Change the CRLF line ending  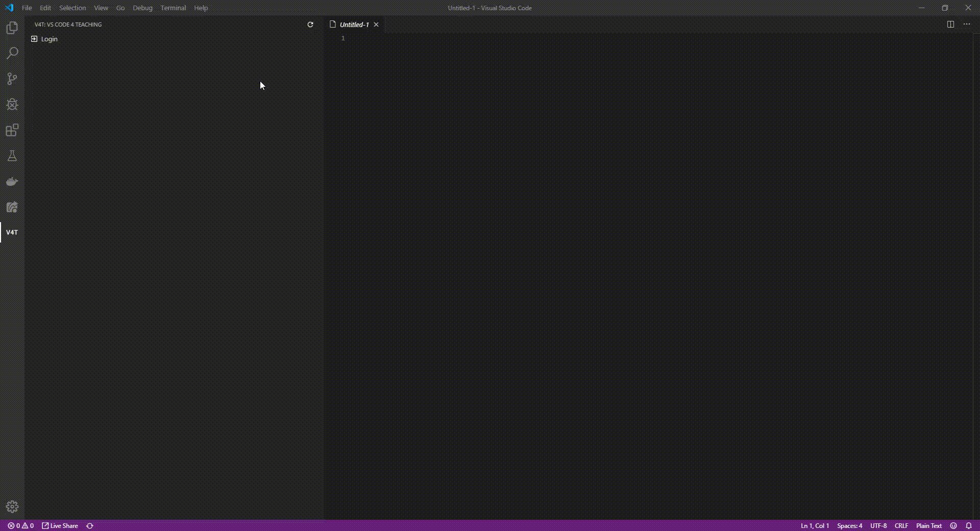pyautogui.click(x=901, y=525)
